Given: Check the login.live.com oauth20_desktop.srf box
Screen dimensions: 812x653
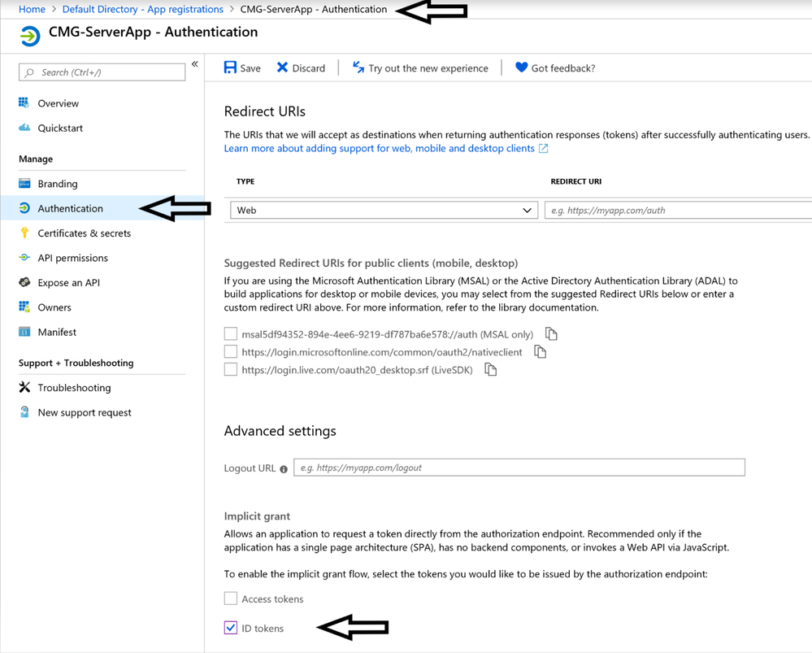Looking at the screenshot, I should (x=231, y=369).
